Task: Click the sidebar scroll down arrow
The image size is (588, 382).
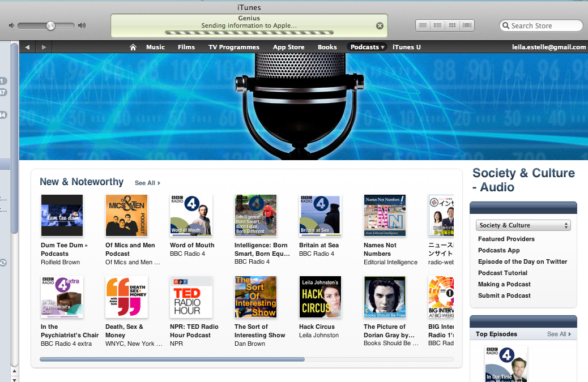Action: click(x=14, y=379)
